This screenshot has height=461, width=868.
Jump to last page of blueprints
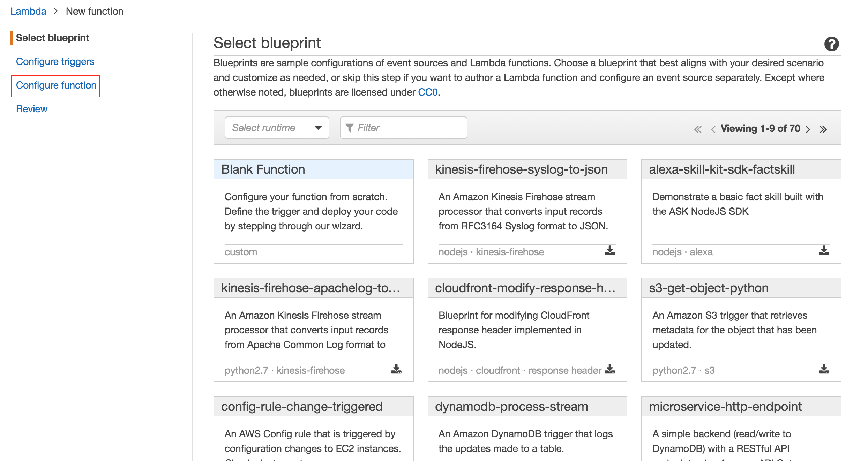click(823, 129)
